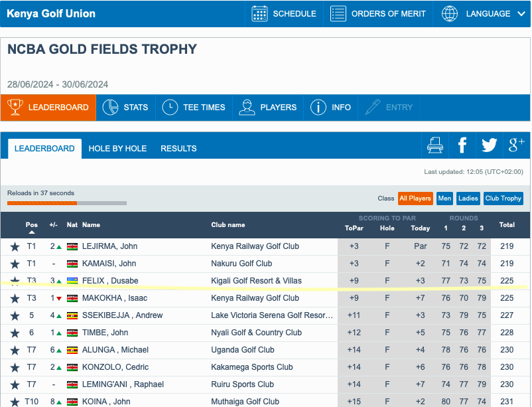
Task: Star the LEMING'ANI, Raphael row
Action: [15, 385]
